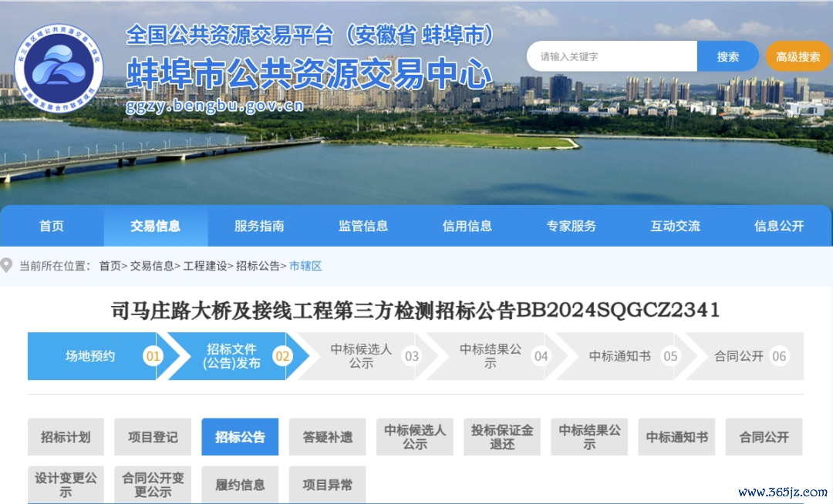Click 首页 in the breadcrumb trail
Screen dimensions: 833x504
(x=110, y=266)
